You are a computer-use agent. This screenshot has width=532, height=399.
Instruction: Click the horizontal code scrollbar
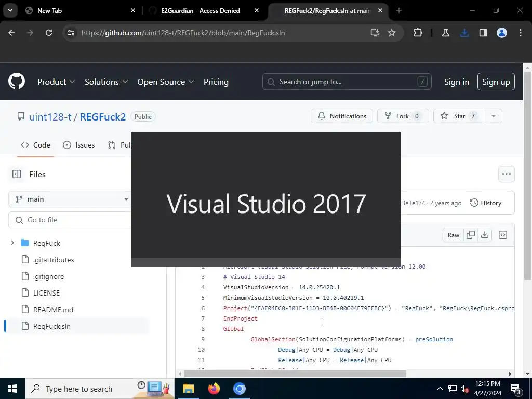[295, 374]
